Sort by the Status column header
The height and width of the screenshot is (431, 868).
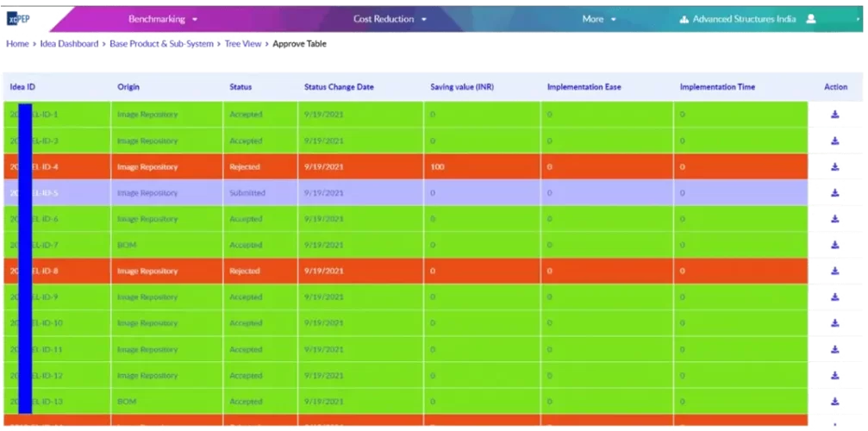tap(240, 87)
